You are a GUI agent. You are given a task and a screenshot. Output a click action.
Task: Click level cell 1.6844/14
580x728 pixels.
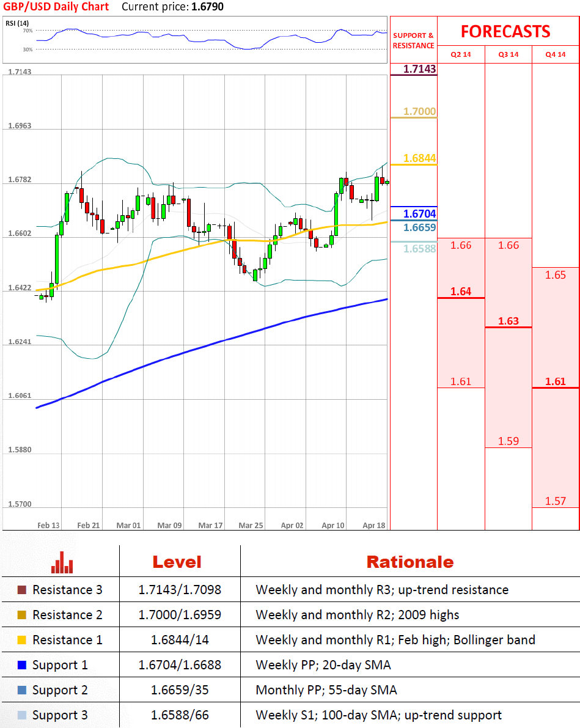[180, 640]
